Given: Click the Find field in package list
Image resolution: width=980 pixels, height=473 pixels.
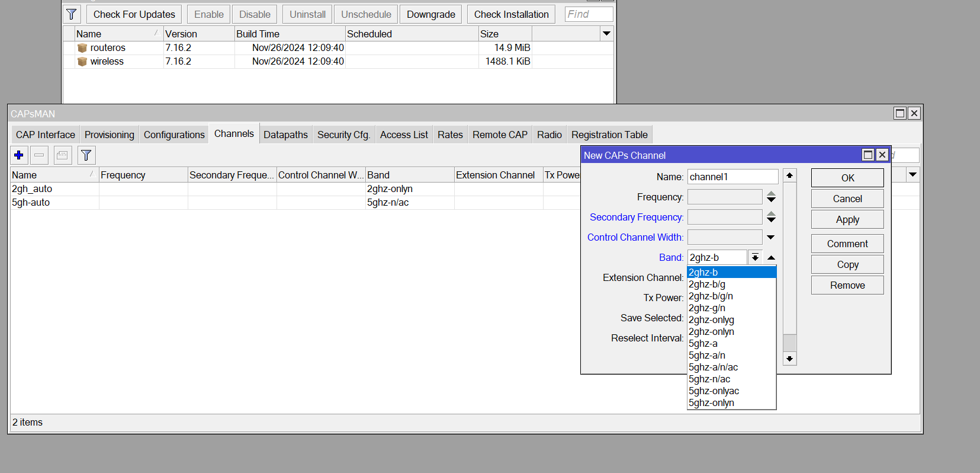Looking at the screenshot, I should tap(589, 14).
